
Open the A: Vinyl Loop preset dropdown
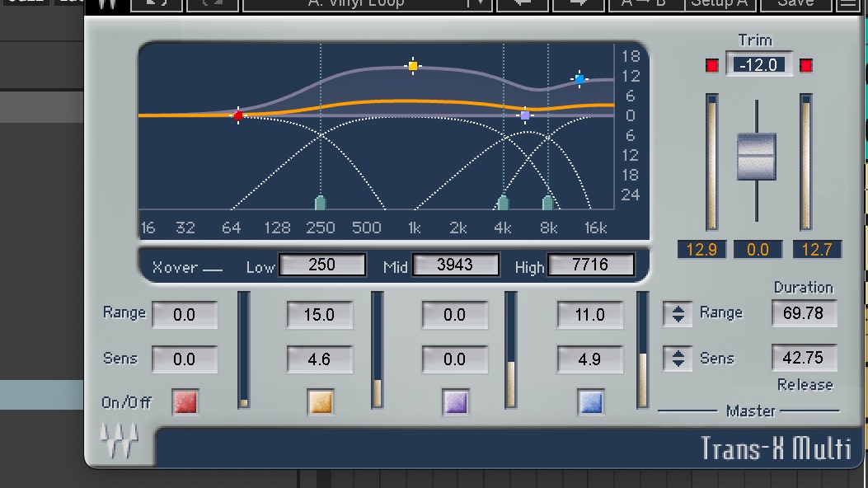[x=368, y=4]
